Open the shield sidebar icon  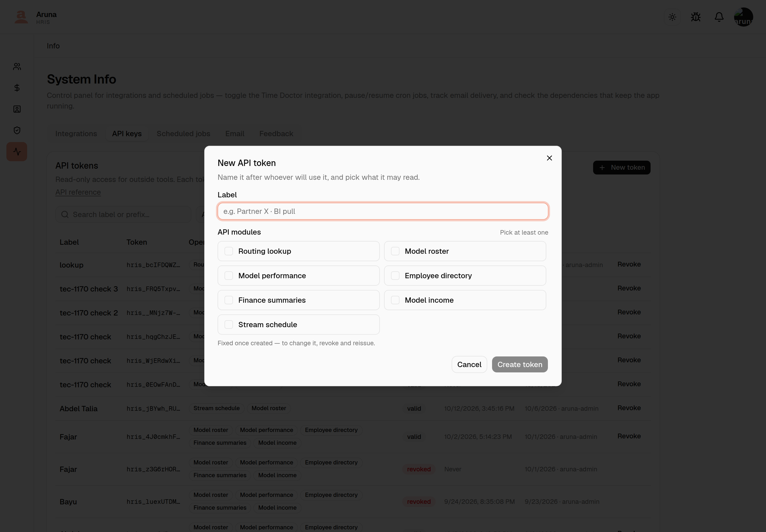17,130
